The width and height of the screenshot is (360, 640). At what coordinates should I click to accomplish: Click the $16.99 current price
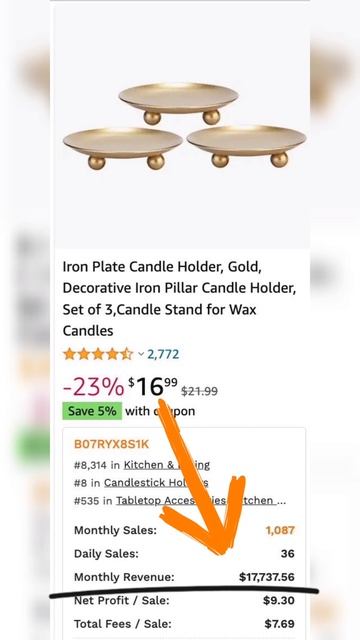pyautogui.click(x=153, y=387)
